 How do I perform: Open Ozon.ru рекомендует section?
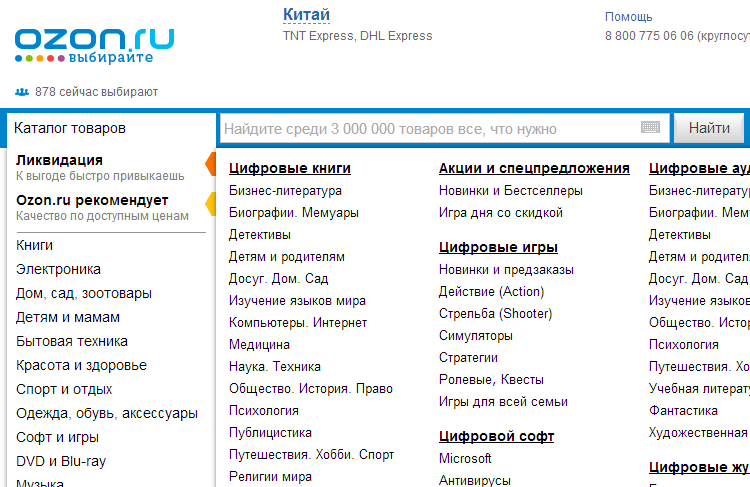(92, 200)
